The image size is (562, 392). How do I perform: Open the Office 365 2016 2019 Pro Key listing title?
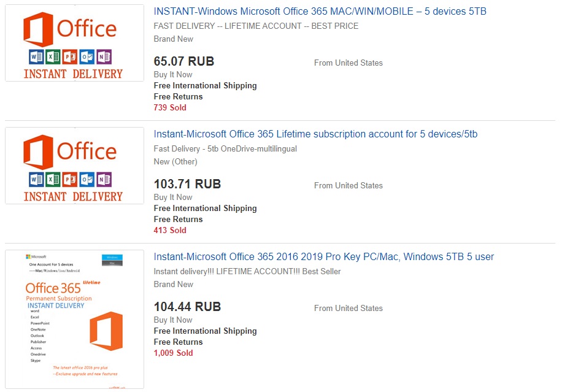pos(323,257)
